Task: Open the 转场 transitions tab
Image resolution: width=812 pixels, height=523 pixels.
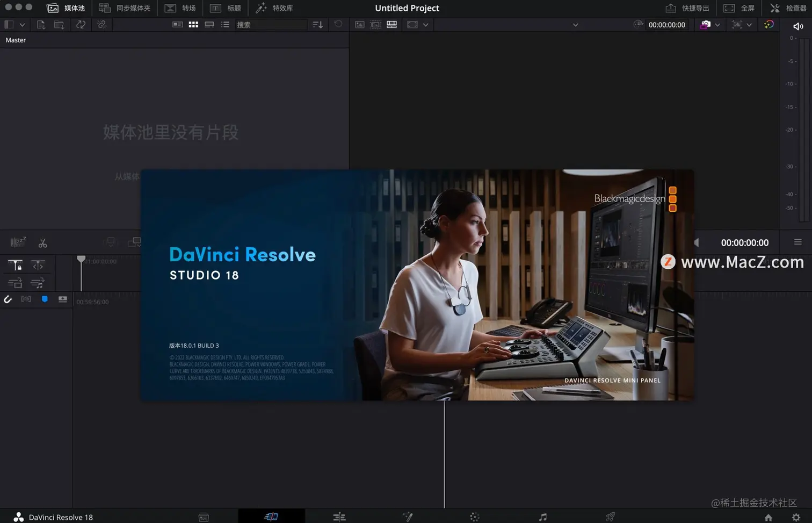Action: (180, 8)
